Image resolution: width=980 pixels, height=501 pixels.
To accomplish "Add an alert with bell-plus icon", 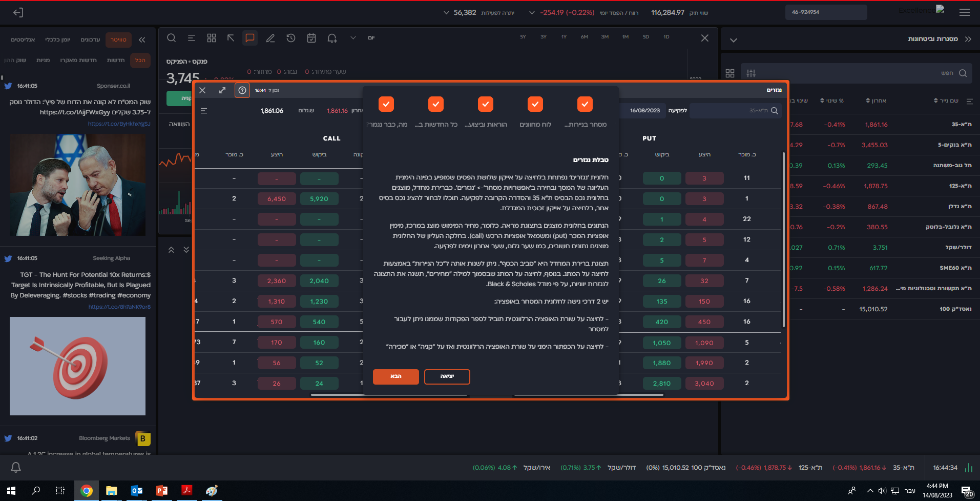I will [332, 38].
